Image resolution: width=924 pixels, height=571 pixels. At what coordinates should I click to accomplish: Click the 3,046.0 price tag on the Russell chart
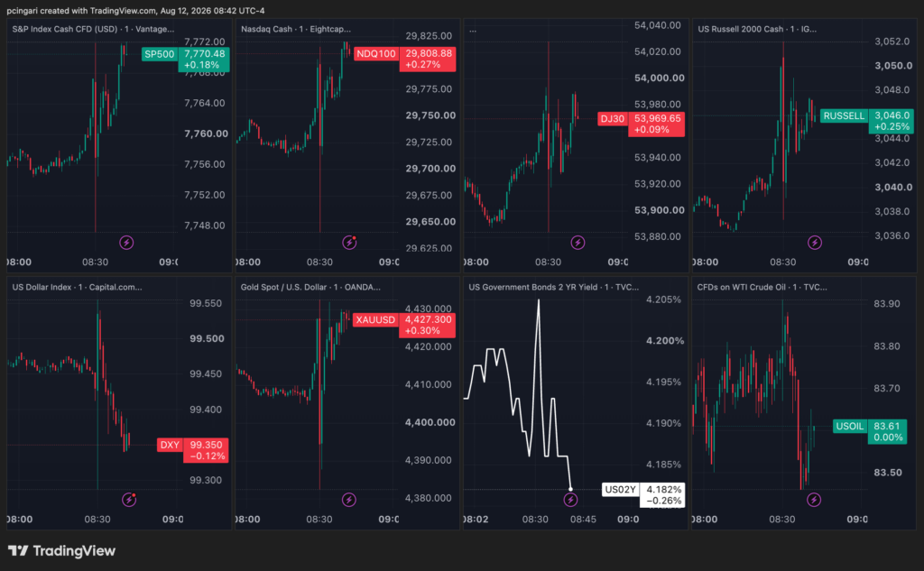coord(892,121)
